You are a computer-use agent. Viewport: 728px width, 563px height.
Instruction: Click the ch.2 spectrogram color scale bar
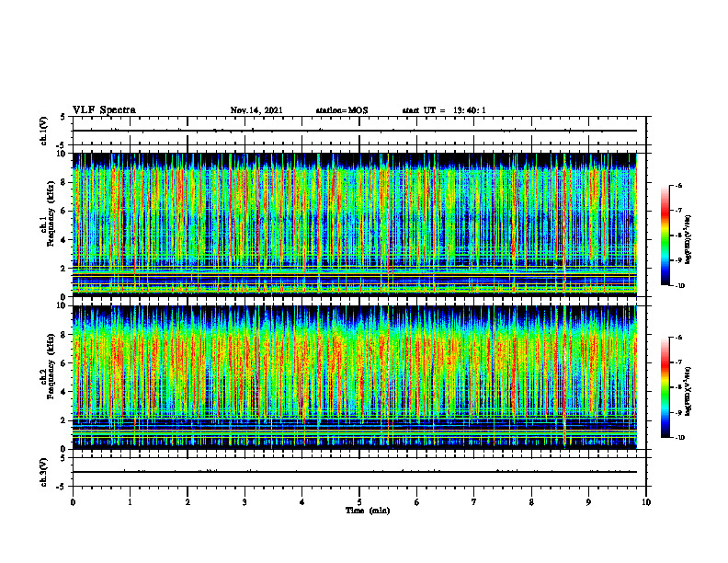(665, 387)
